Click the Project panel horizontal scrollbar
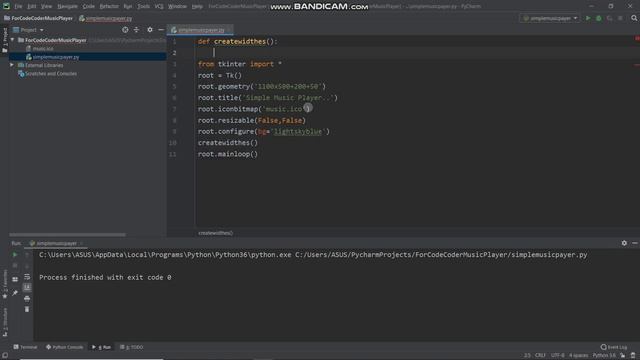This screenshot has width=640, height=360. click(x=67, y=235)
